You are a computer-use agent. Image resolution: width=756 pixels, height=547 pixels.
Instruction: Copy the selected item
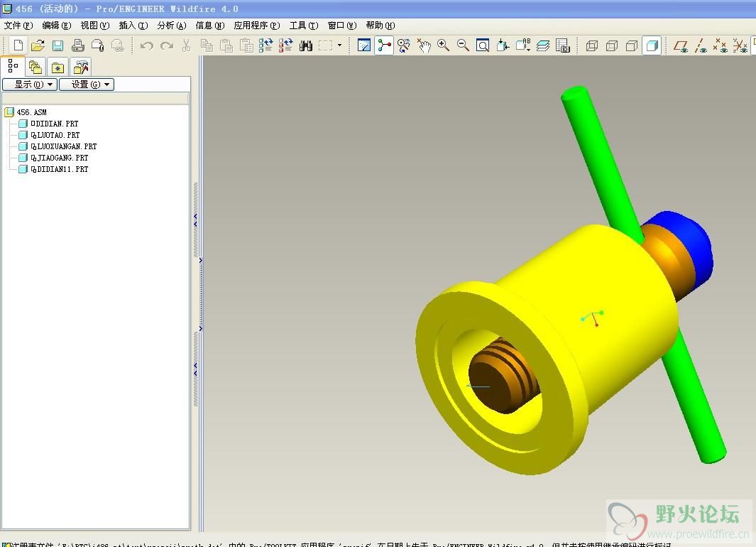point(207,45)
